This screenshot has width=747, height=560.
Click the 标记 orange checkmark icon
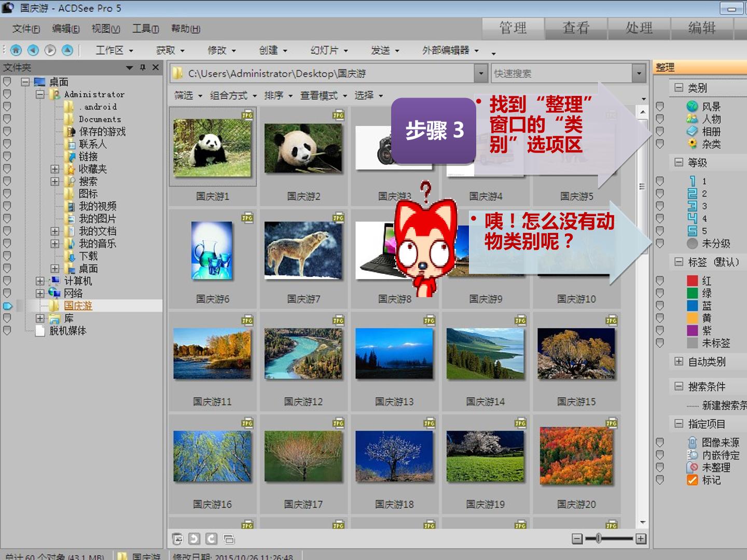(x=692, y=480)
